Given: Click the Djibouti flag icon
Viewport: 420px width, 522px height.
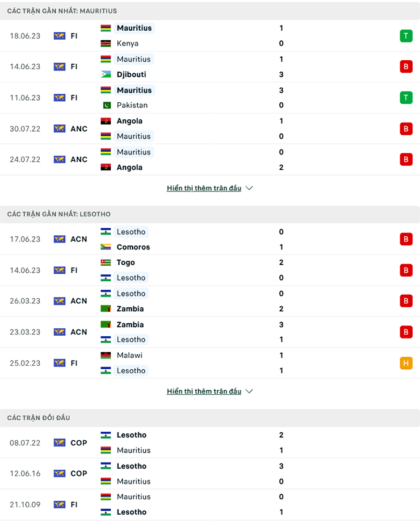Looking at the screenshot, I should [x=106, y=74].
